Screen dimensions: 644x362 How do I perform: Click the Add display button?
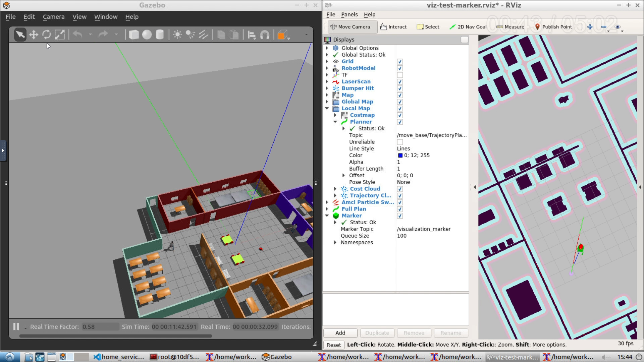click(x=340, y=333)
